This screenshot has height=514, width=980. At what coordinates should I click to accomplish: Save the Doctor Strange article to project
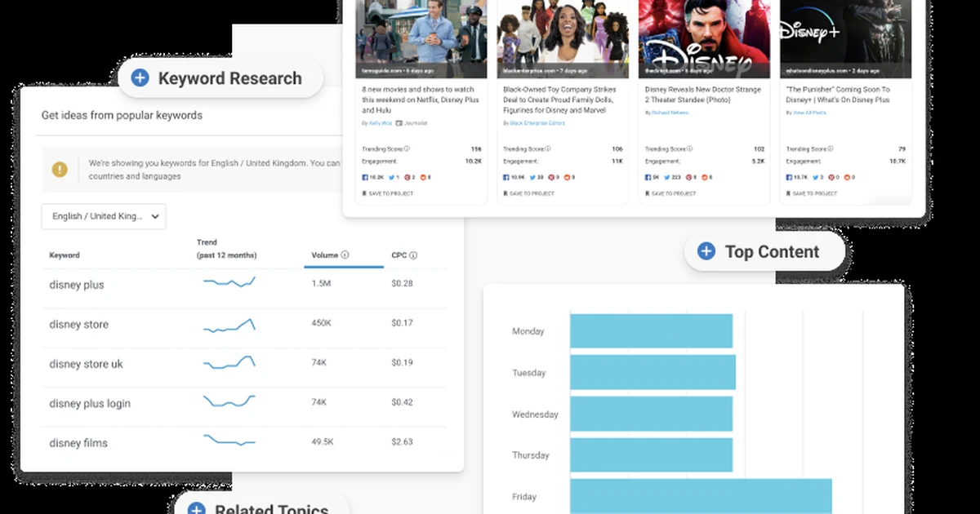[671, 193]
